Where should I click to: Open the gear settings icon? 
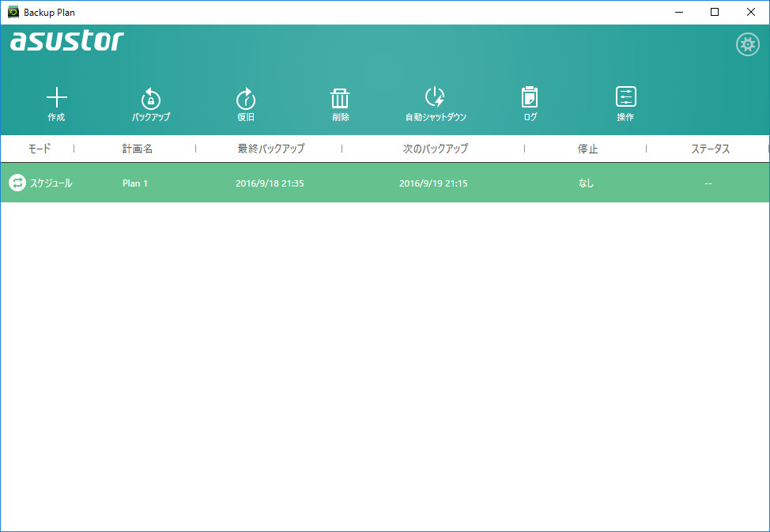pyautogui.click(x=748, y=44)
